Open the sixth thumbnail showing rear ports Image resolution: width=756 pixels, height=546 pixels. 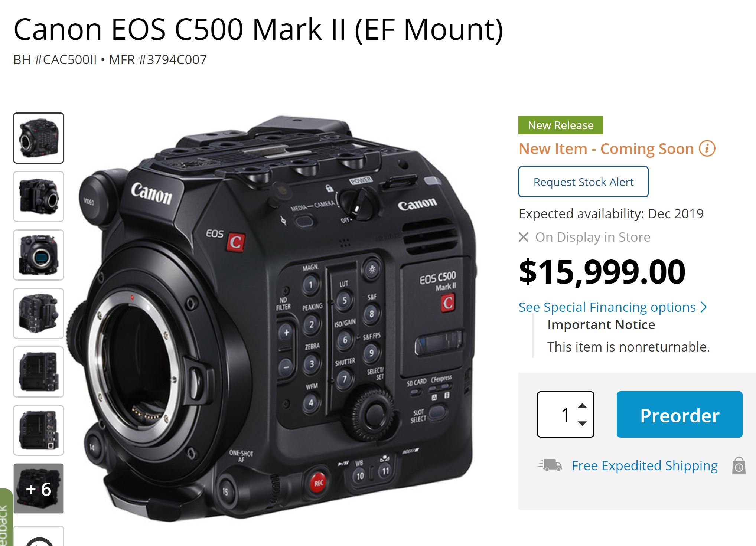(x=39, y=431)
